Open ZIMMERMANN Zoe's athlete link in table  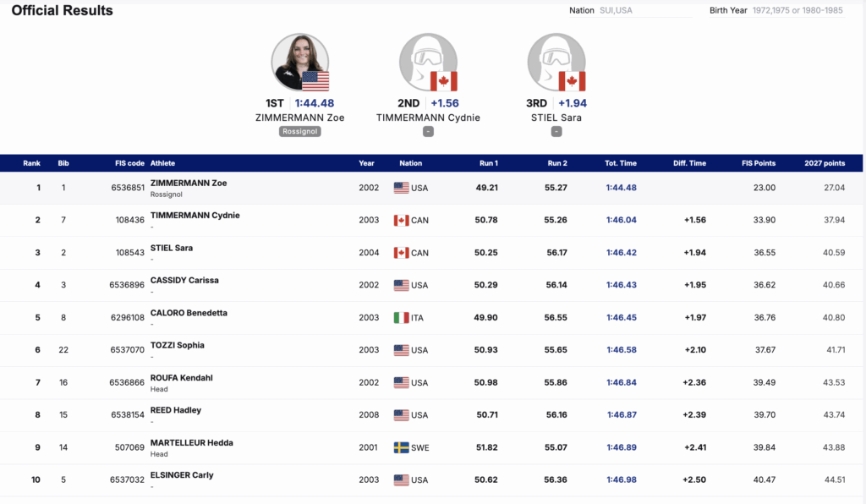coord(189,183)
